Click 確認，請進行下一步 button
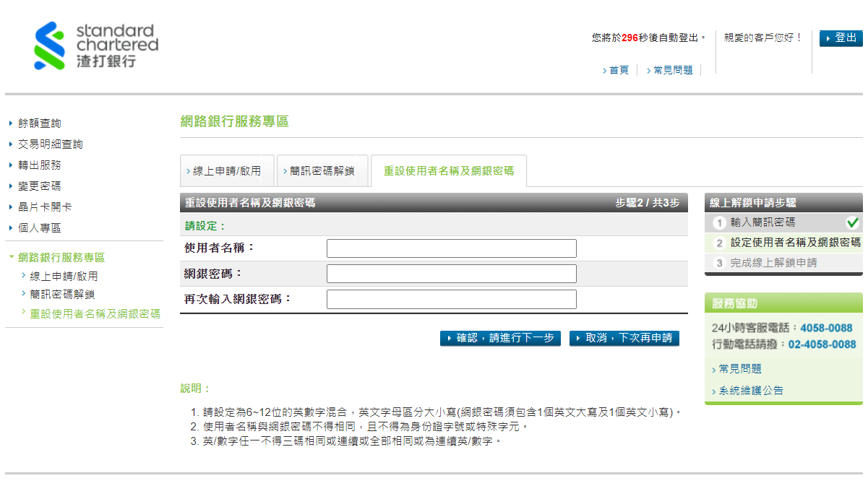Image resolution: width=868 pixels, height=486 pixels. [x=500, y=338]
